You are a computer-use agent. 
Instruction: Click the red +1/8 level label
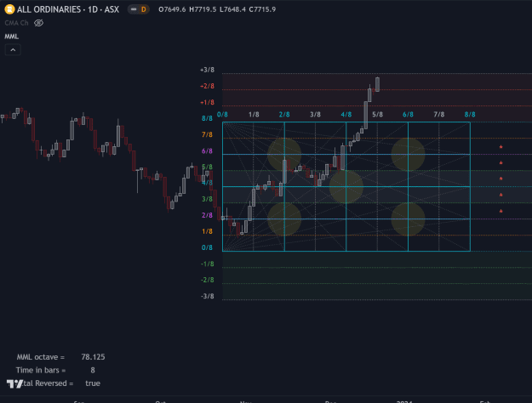pos(207,102)
